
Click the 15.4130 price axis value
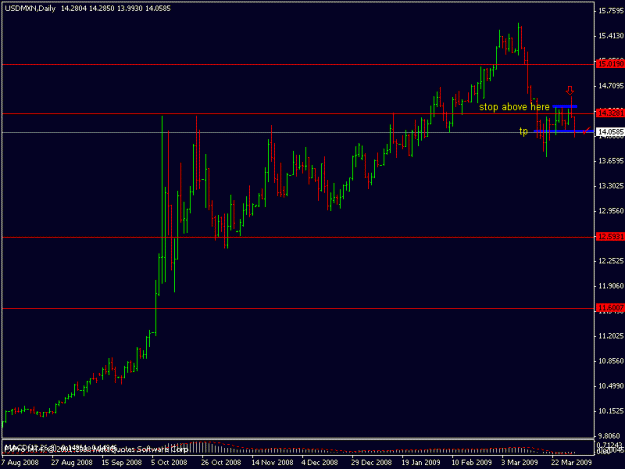click(x=611, y=36)
